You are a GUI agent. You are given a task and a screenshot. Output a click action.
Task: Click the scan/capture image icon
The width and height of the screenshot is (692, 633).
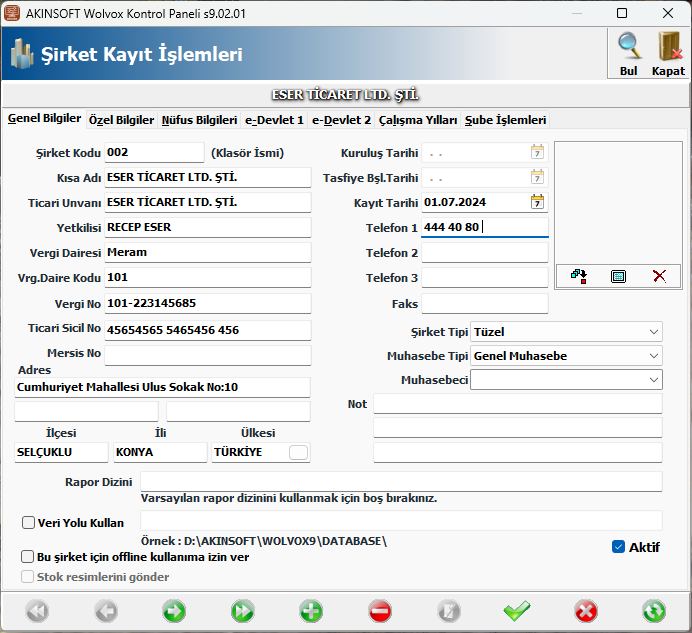(618, 276)
